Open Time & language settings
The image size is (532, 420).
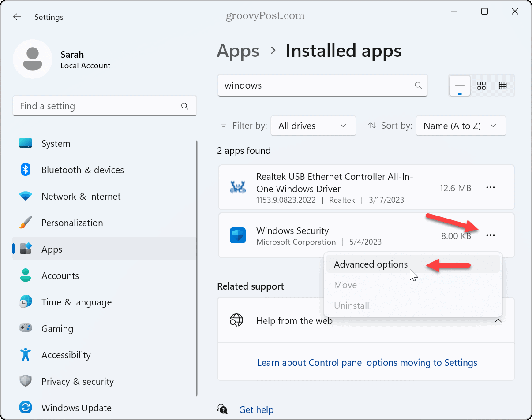(104, 302)
